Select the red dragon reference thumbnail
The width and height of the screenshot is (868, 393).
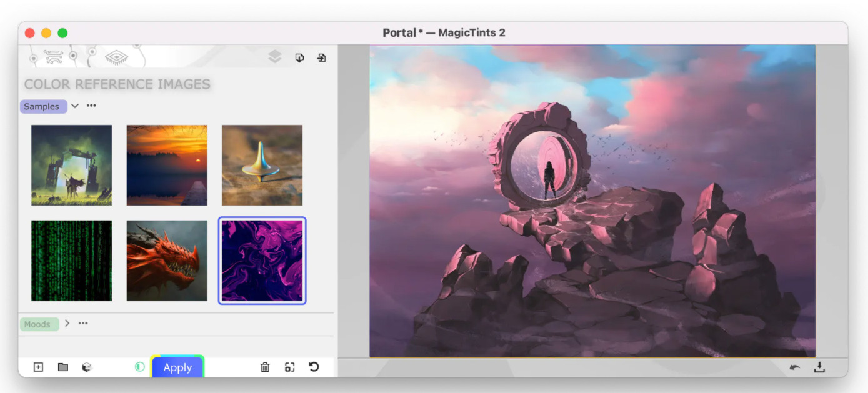167,261
